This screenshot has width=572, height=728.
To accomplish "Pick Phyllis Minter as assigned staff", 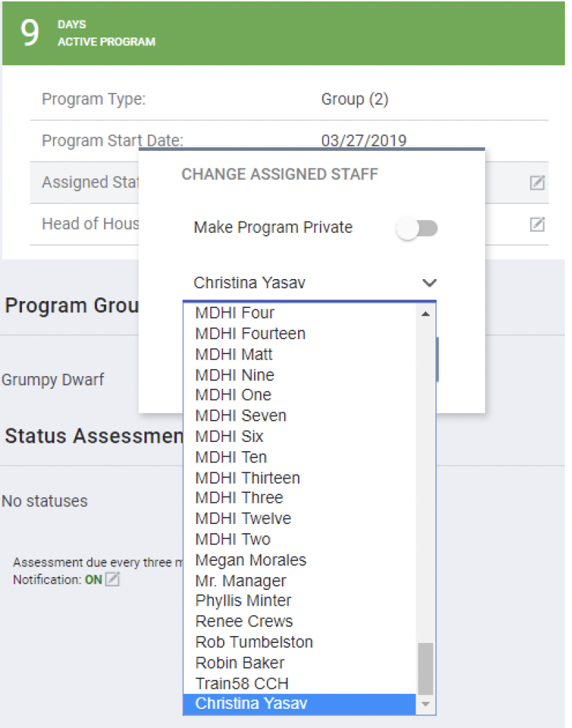I will [x=243, y=601].
